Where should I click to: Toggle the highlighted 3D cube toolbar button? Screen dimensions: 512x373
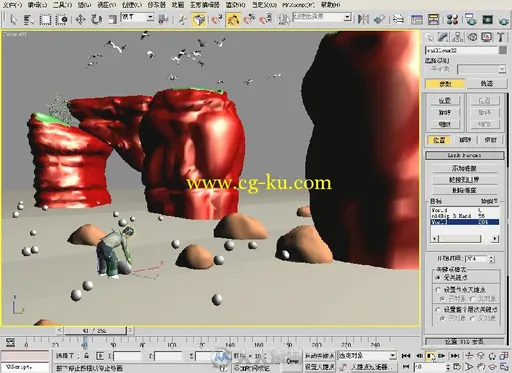click(199, 19)
